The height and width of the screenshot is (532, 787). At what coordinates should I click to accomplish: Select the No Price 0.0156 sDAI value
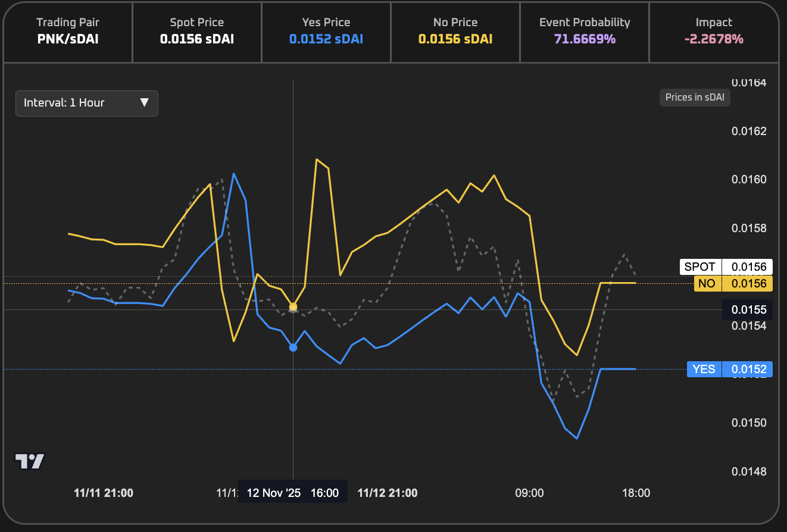455,39
